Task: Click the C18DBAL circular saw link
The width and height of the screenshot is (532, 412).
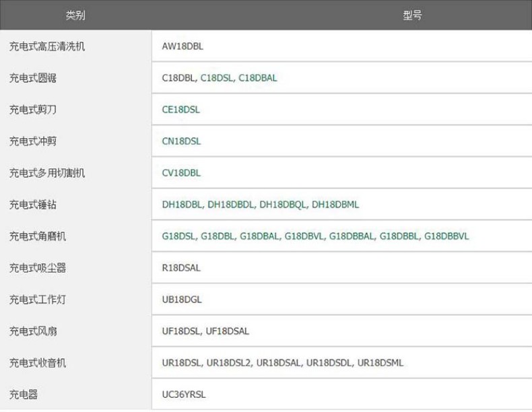Action: point(258,78)
